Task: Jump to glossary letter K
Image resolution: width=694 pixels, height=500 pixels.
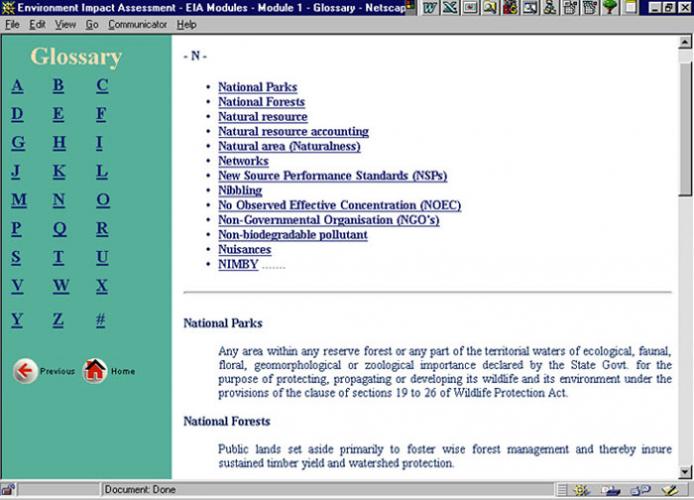Action: coord(59,172)
